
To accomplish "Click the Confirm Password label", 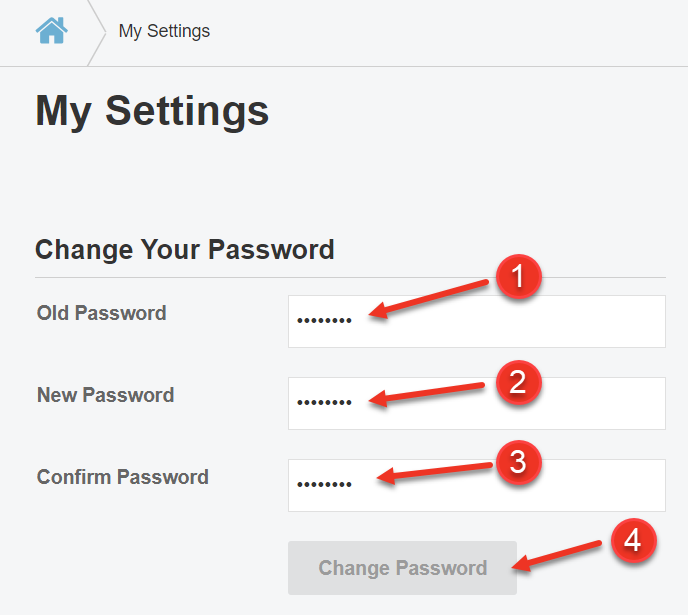I will [x=123, y=477].
